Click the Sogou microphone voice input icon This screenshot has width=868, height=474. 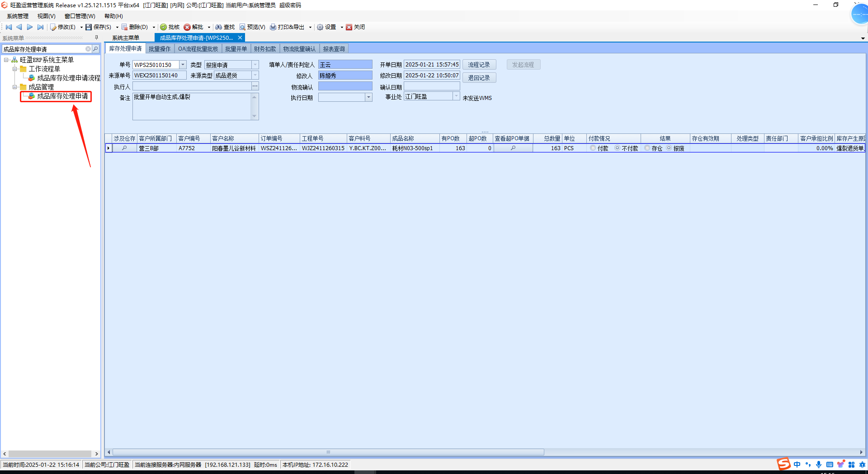(x=819, y=465)
